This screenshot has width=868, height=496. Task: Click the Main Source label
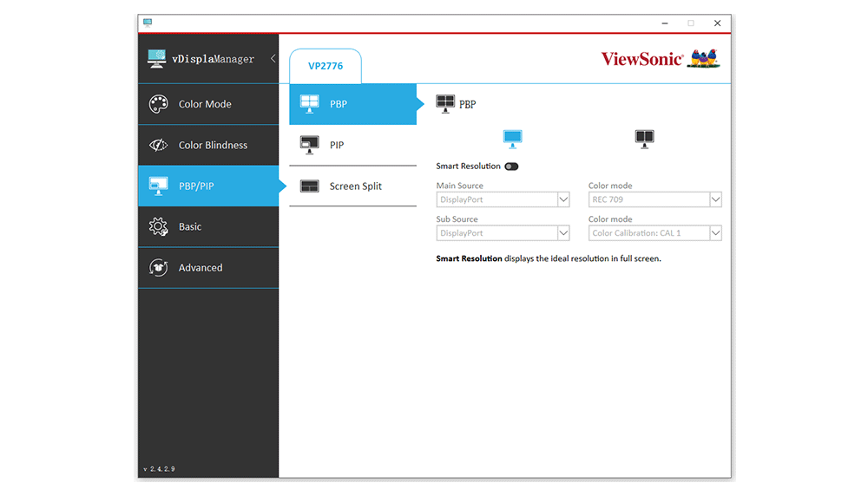[459, 186]
